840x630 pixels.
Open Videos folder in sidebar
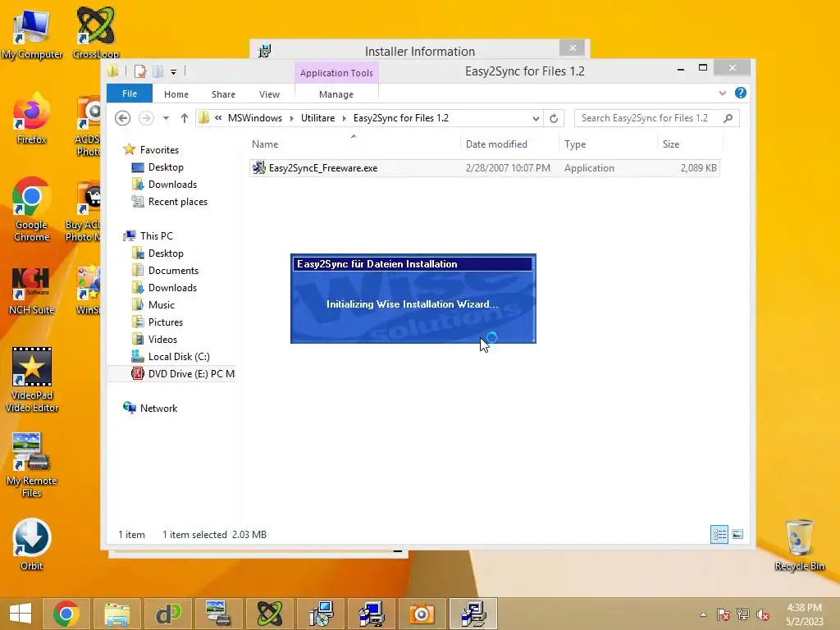coord(162,339)
